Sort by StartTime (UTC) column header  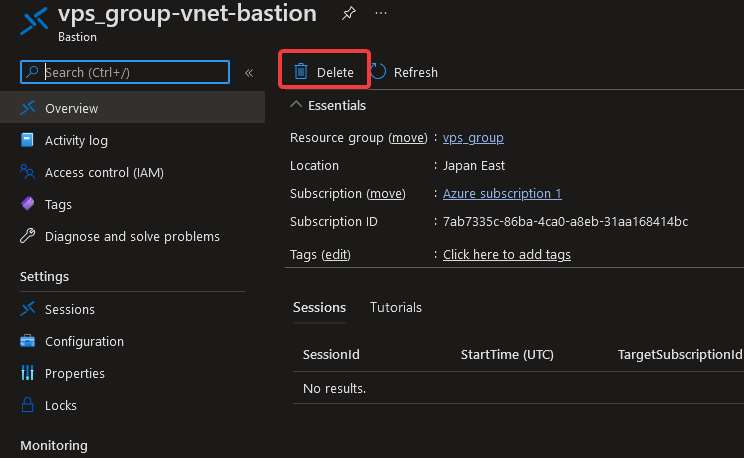507,355
